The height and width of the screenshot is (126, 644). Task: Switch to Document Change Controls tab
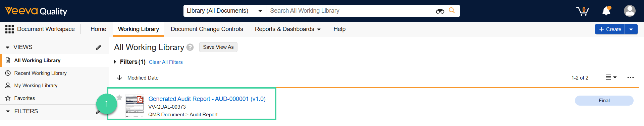click(x=207, y=29)
